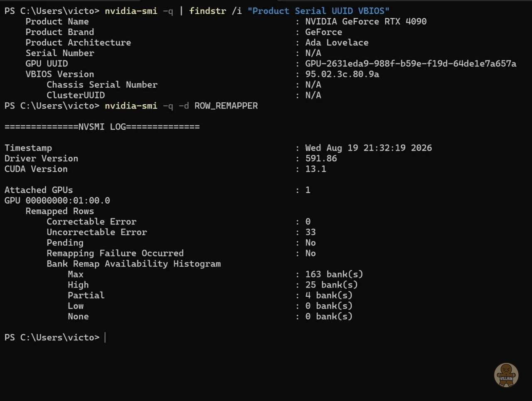This screenshot has height=401, width=532.
Task: Click the findstr quoted search string
Action: point(318,11)
